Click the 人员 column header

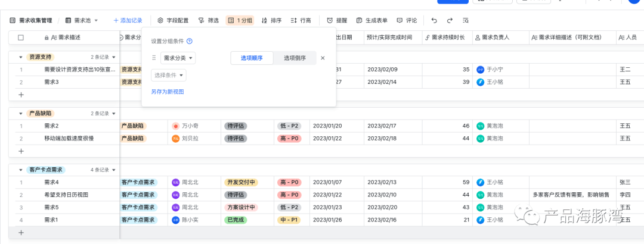pos(630,37)
